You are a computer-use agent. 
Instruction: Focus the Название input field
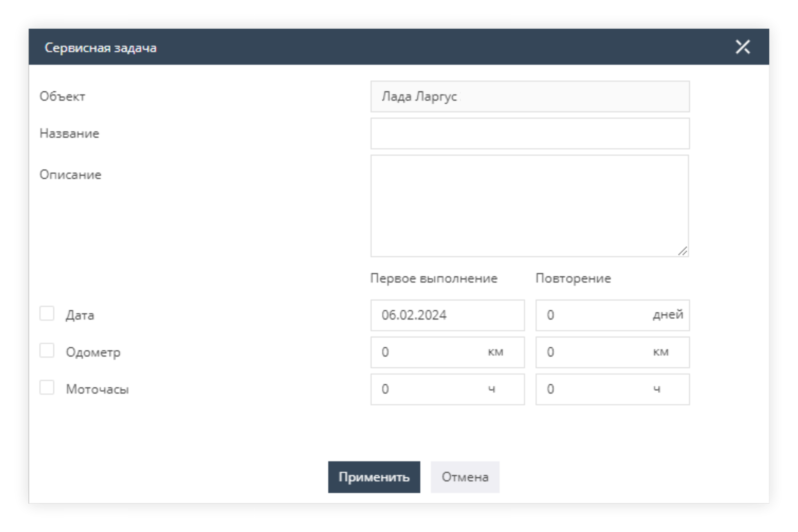[530, 134]
